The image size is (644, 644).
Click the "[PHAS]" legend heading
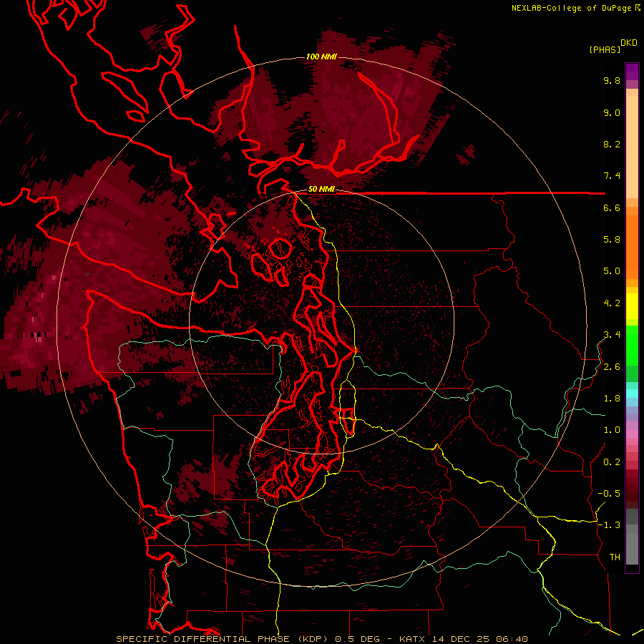coord(605,49)
